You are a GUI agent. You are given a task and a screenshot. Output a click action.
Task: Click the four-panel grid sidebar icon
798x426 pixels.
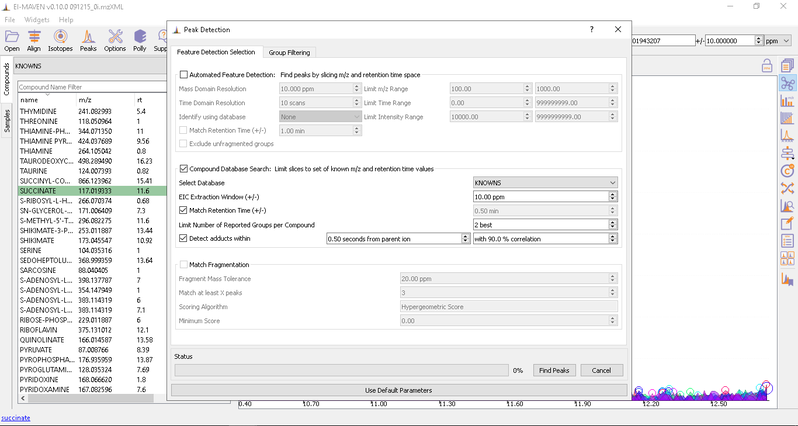787,259
